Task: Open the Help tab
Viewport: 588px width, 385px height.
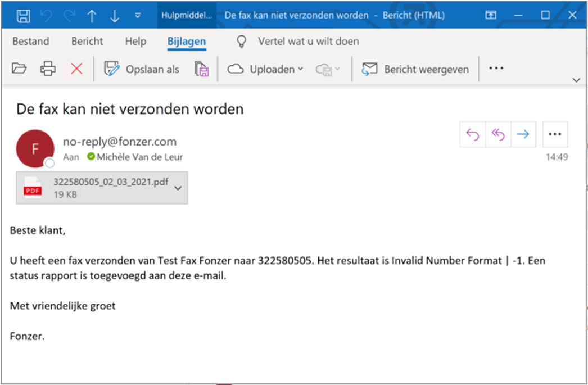Action: (x=135, y=41)
